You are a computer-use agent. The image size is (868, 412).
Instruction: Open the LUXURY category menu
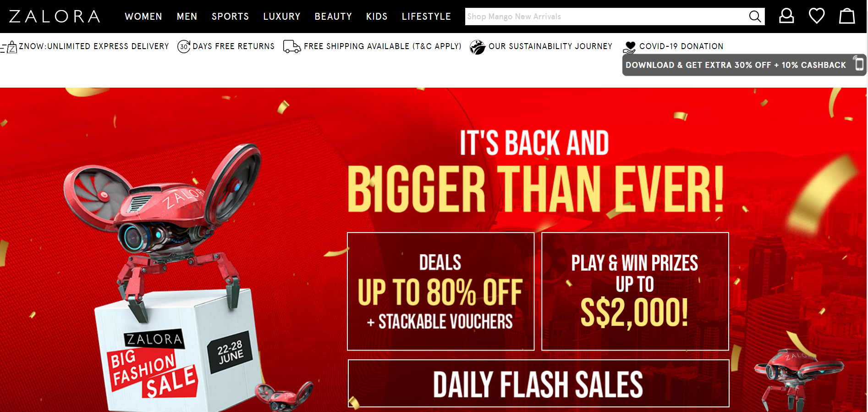pyautogui.click(x=282, y=17)
